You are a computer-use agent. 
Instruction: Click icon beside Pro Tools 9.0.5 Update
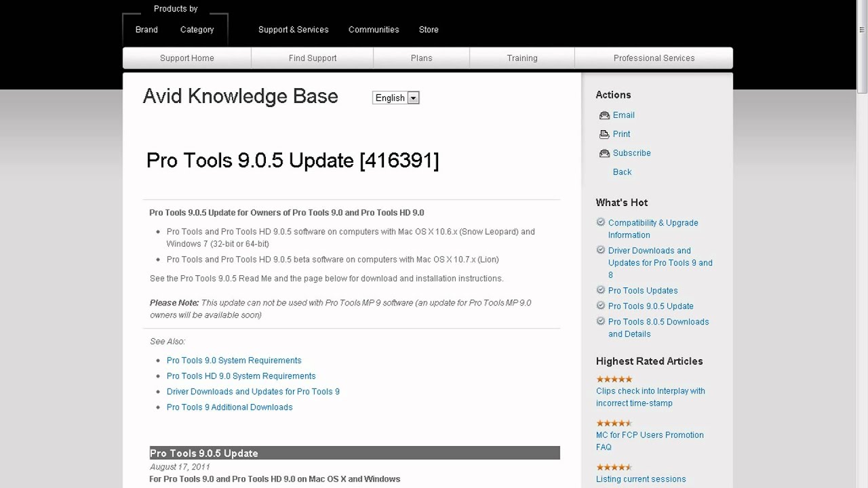600,306
